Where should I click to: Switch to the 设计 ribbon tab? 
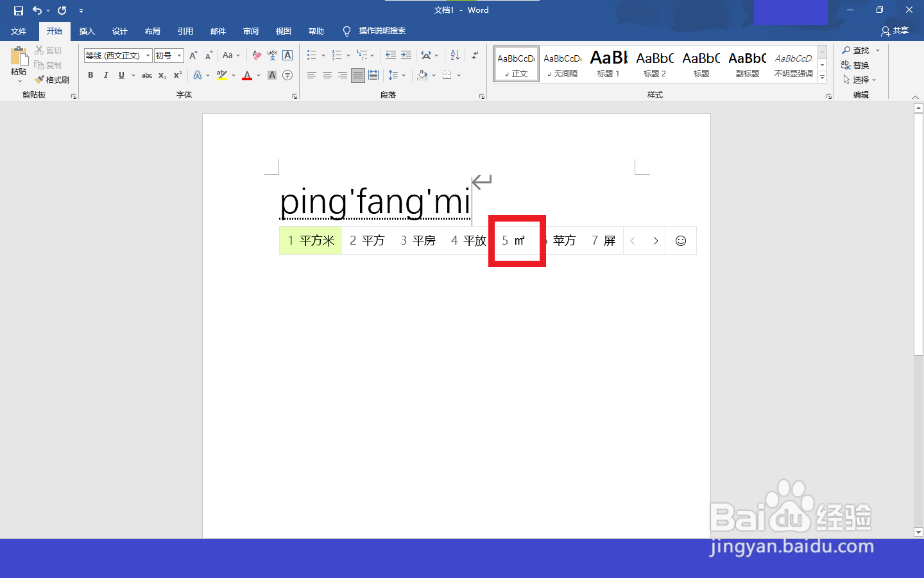[119, 31]
